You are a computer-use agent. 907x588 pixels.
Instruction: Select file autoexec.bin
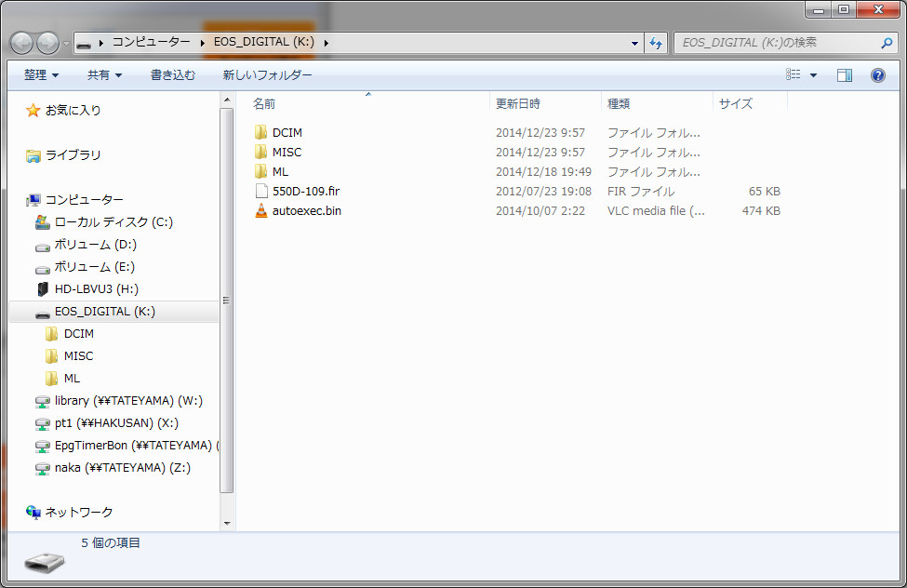(x=307, y=210)
